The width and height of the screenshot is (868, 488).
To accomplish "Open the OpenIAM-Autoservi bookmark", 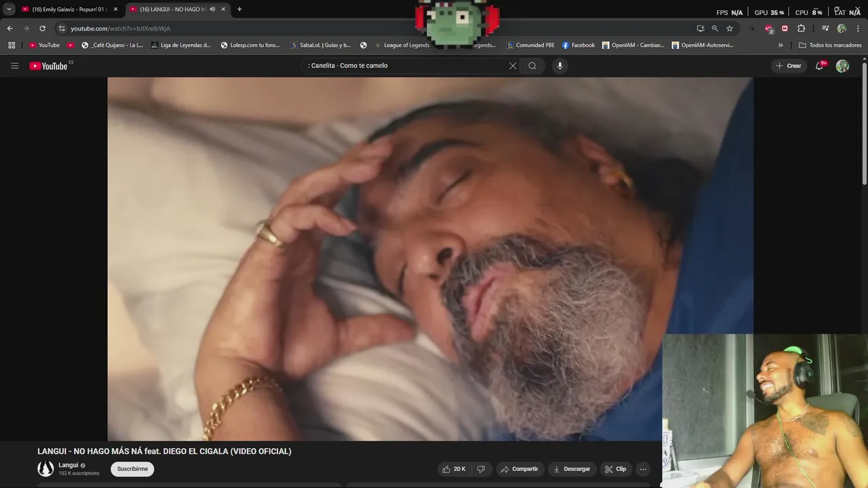I will pyautogui.click(x=703, y=45).
